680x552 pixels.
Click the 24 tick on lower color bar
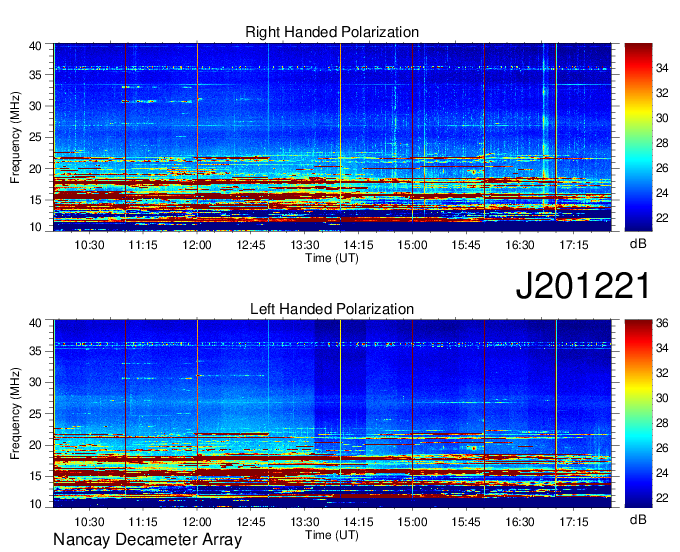point(662,473)
